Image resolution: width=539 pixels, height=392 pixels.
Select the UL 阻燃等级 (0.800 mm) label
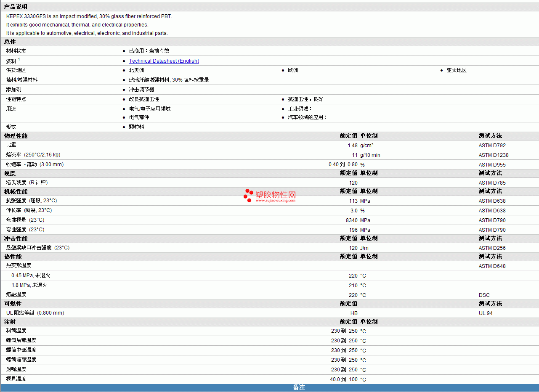(x=35, y=313)
